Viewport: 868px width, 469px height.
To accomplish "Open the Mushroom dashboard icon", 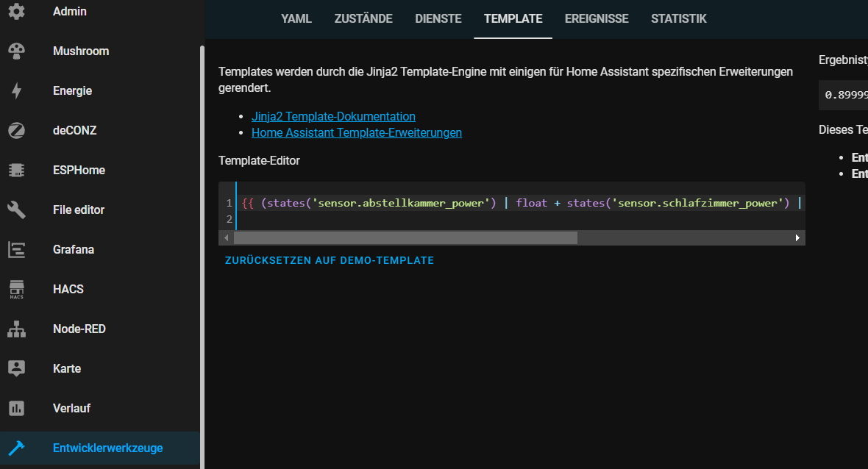I will 17,51.
